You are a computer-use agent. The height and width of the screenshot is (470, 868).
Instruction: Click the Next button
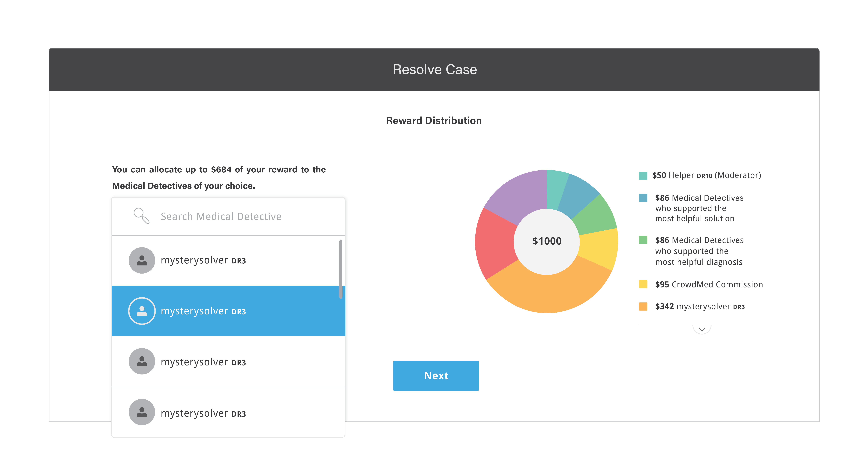coord(436,376)
